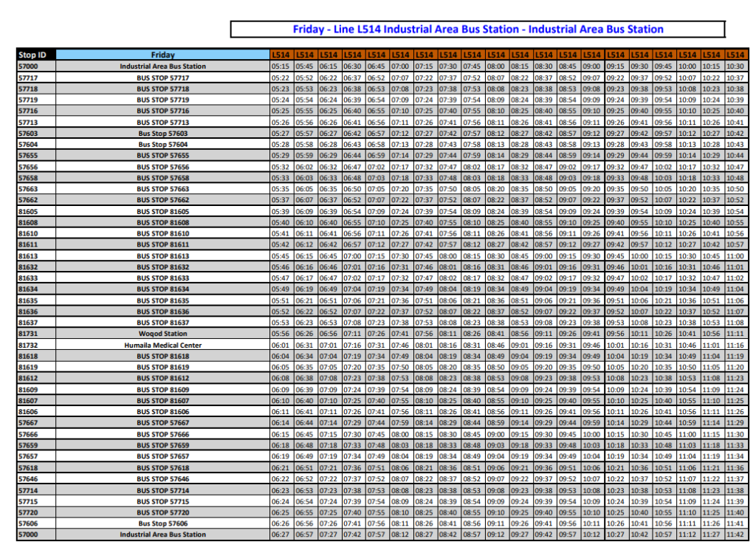Click stop ID 81732 in first column
Image resolution: width=756 pixels, height=550 pixels.
pos(28,345)
